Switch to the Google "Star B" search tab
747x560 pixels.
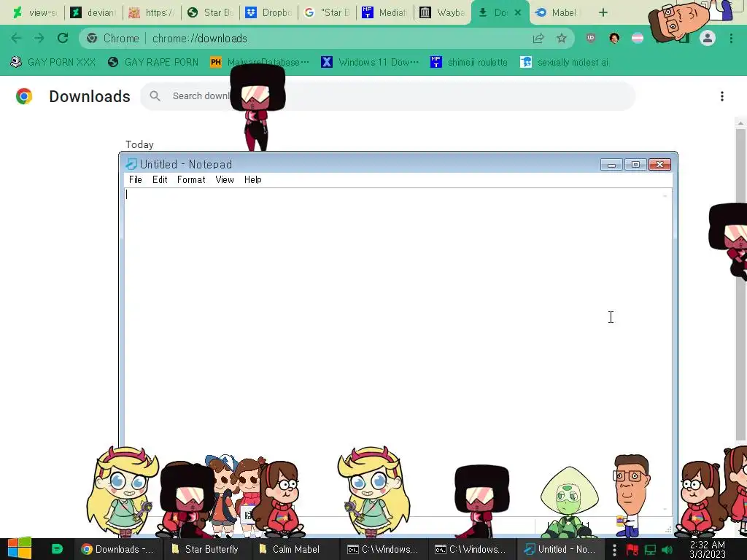point(328,12)
